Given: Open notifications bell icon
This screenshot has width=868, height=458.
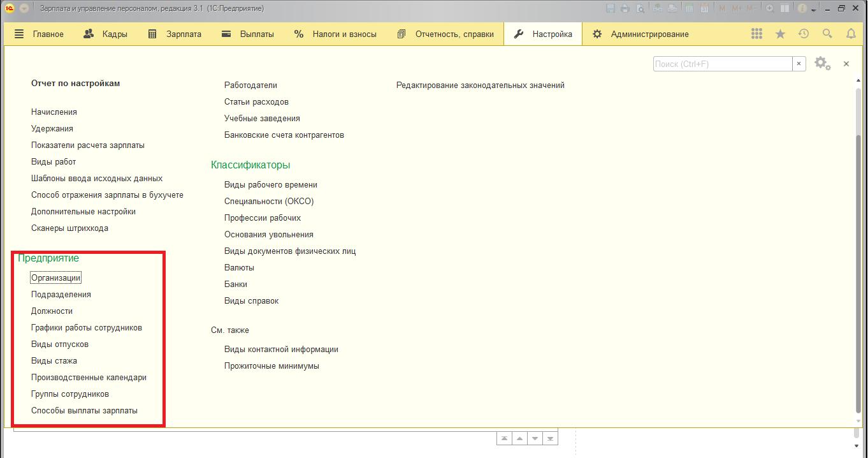Looking at the screenshot, I should pyautogui.click(x=851, y=34).
